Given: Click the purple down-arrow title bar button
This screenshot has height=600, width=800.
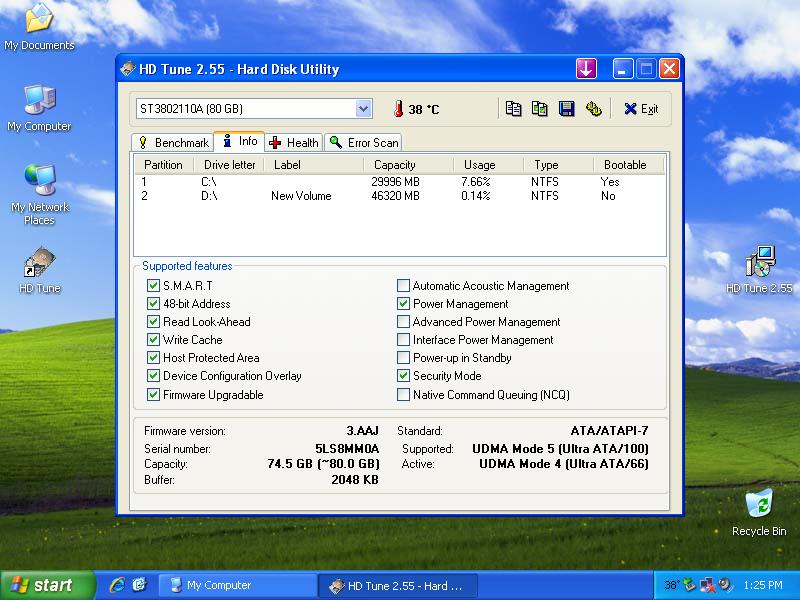Looking at the screenshot, I should point(586,69).
